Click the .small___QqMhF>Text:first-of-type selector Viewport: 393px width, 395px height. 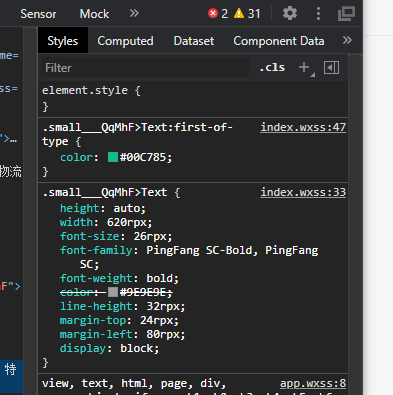[x=137, y=134]
